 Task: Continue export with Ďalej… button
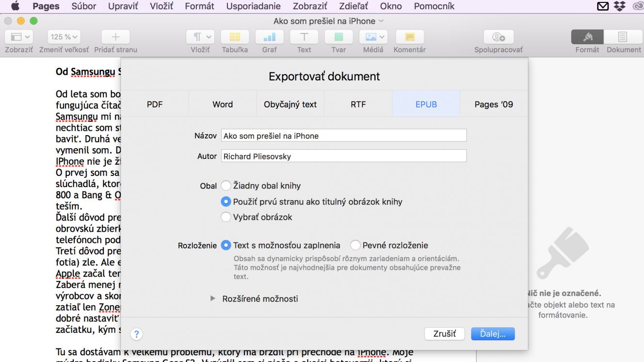pyautogui.click(x=493, y=334)
